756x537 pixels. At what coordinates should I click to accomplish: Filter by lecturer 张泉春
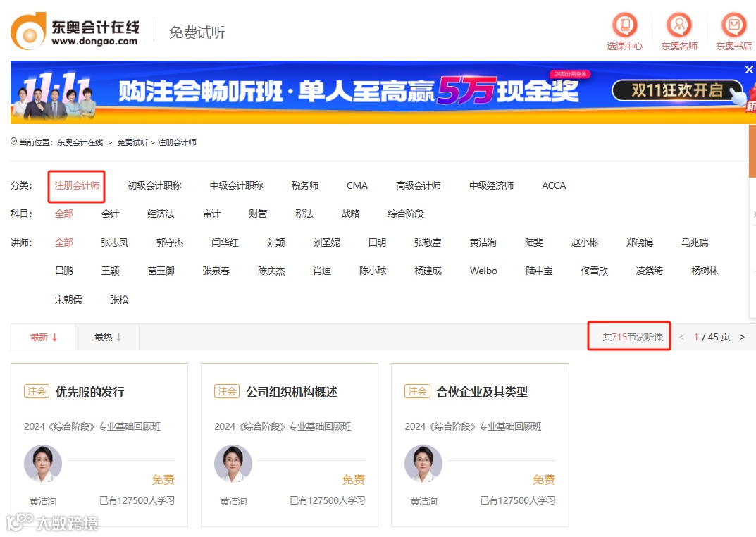216,271
